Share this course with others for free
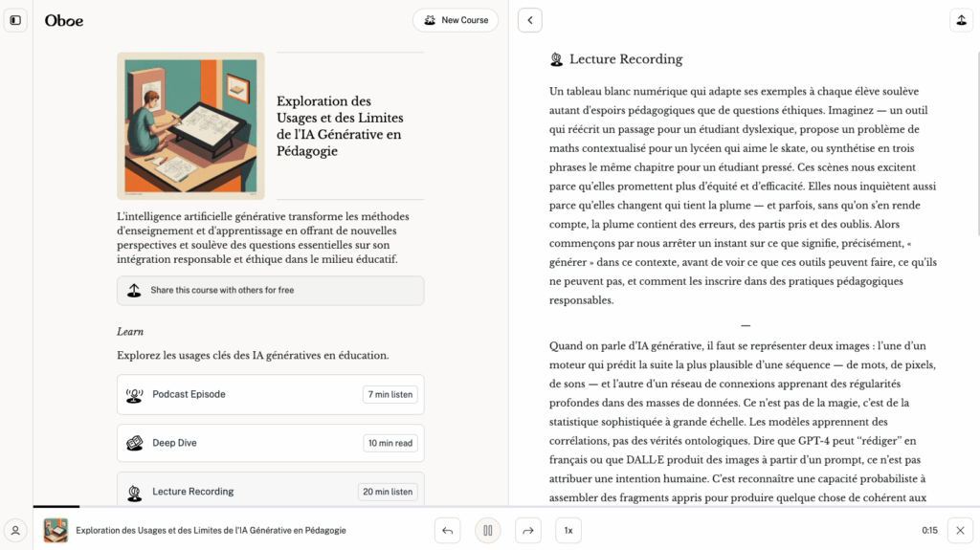 pos(270,291)
